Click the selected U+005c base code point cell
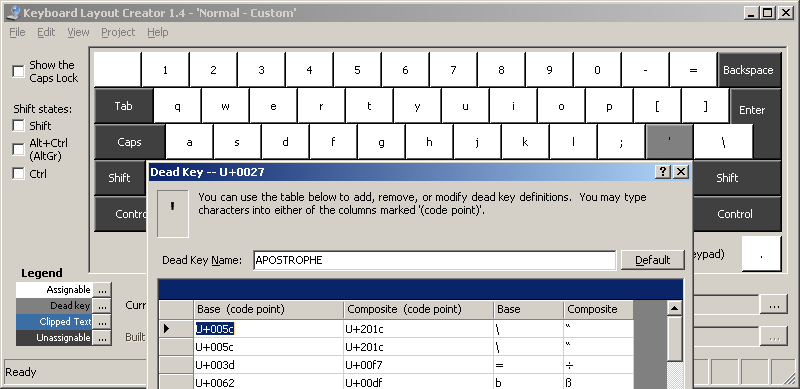 click(268, 329)
